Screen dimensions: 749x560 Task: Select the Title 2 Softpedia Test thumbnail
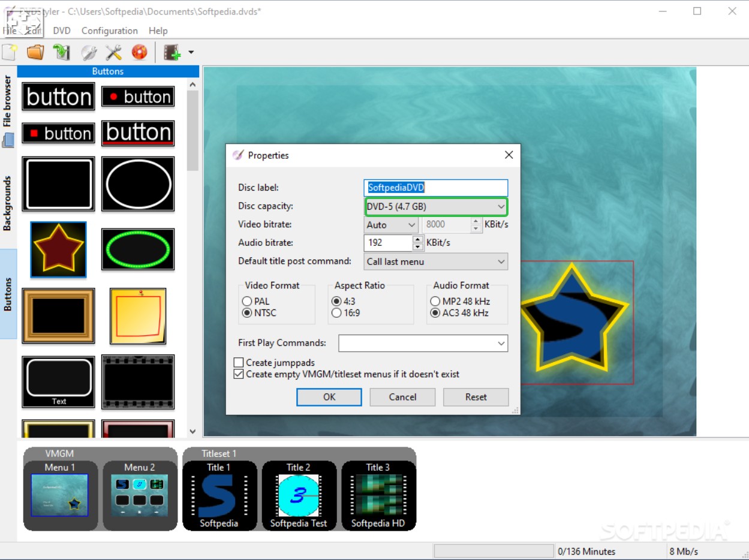(299, 496)
